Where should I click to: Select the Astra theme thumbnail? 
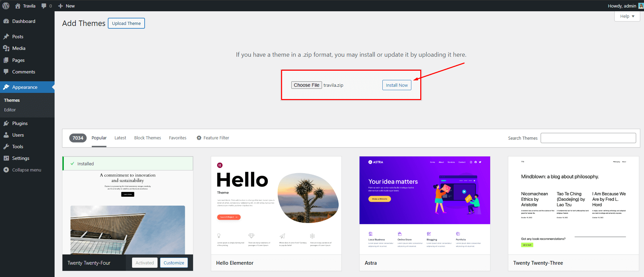(425, 205)
